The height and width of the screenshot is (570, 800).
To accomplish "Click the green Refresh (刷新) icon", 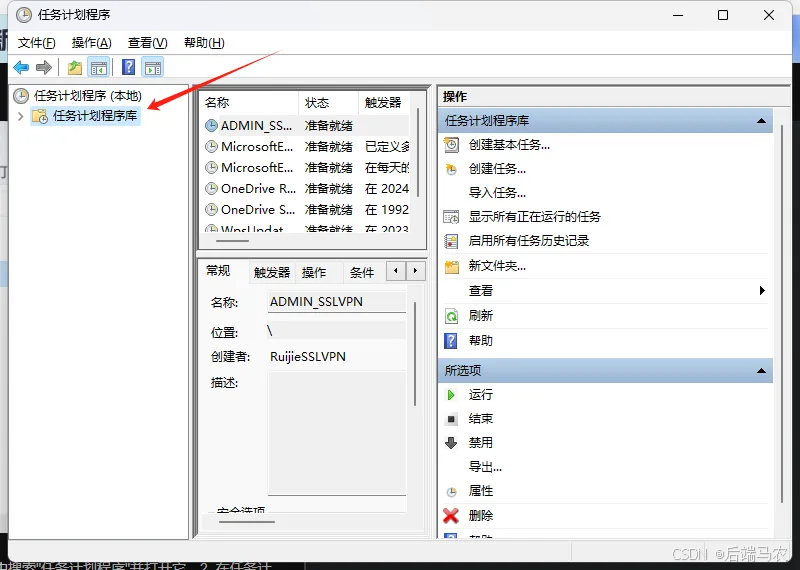I will [452, 316].
